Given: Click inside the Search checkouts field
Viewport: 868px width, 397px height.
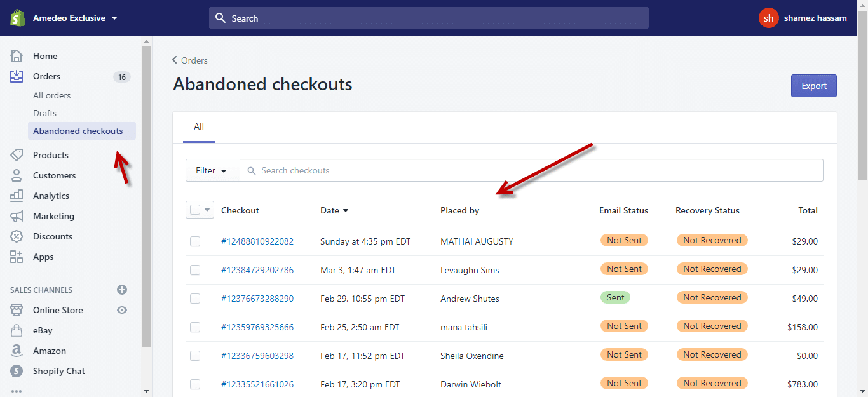Looking at the screenshot, I should click(381, 170).
